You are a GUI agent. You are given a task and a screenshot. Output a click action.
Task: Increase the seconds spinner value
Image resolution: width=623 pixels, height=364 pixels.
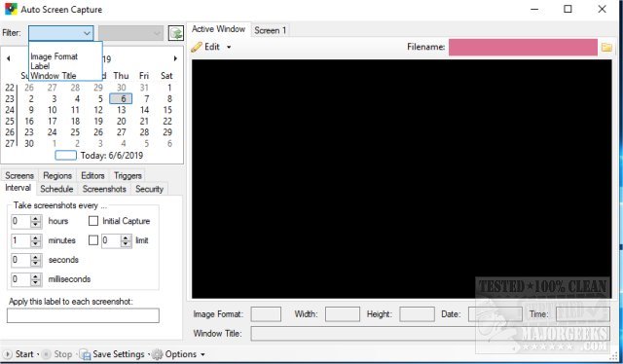[36, 257]
